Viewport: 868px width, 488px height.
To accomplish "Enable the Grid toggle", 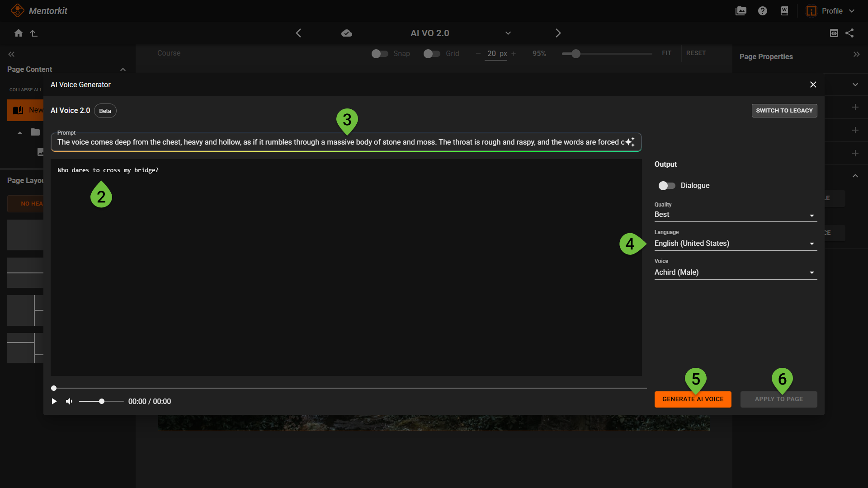I will point(432,54).
